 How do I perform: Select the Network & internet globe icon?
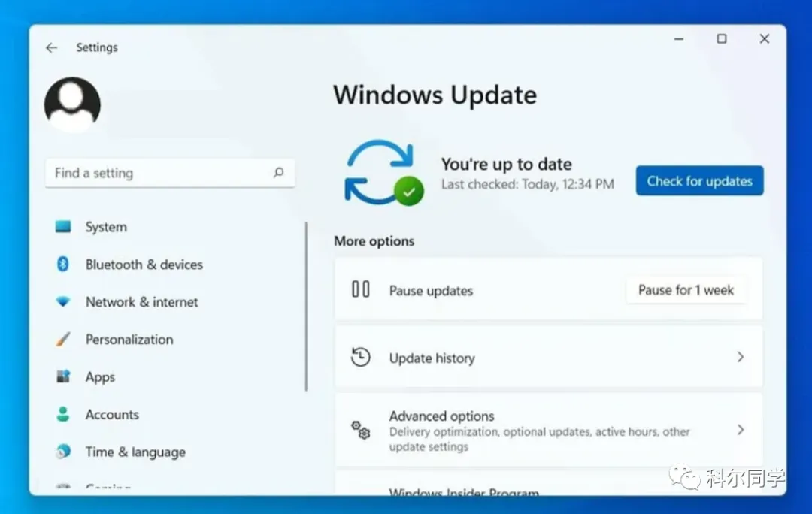pos(62,301)
